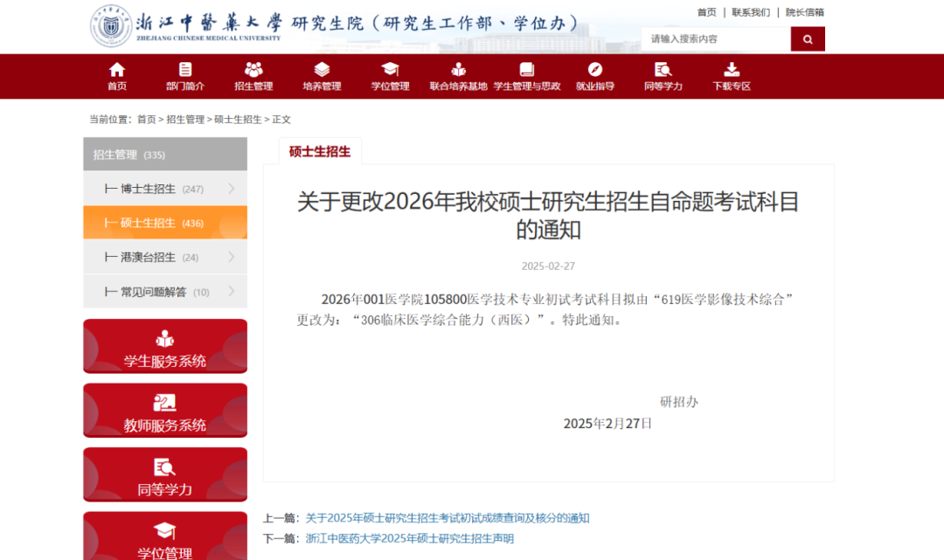944x560 pixels.
Task: Click the 学位管理 graduation cap icon
Action: coord(390,69)
